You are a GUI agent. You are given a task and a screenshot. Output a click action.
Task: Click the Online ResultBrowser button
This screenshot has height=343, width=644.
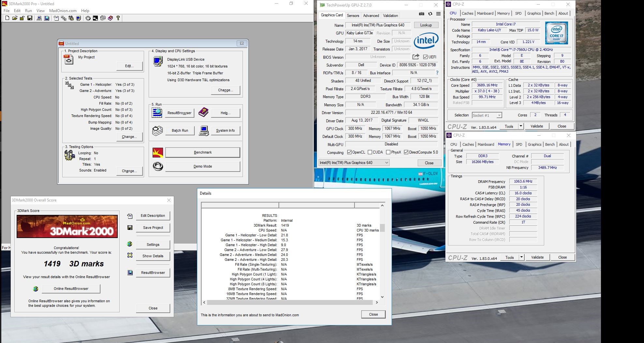click(x=71, y=289)
